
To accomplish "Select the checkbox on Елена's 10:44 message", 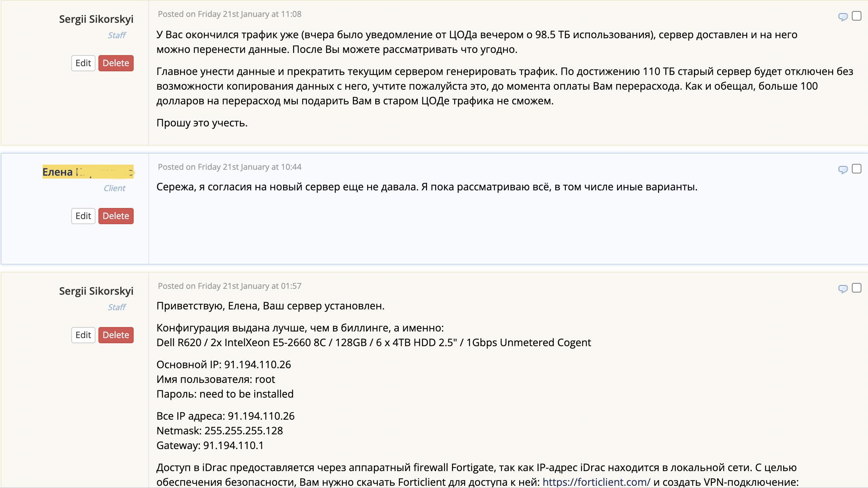I will 857,169.
